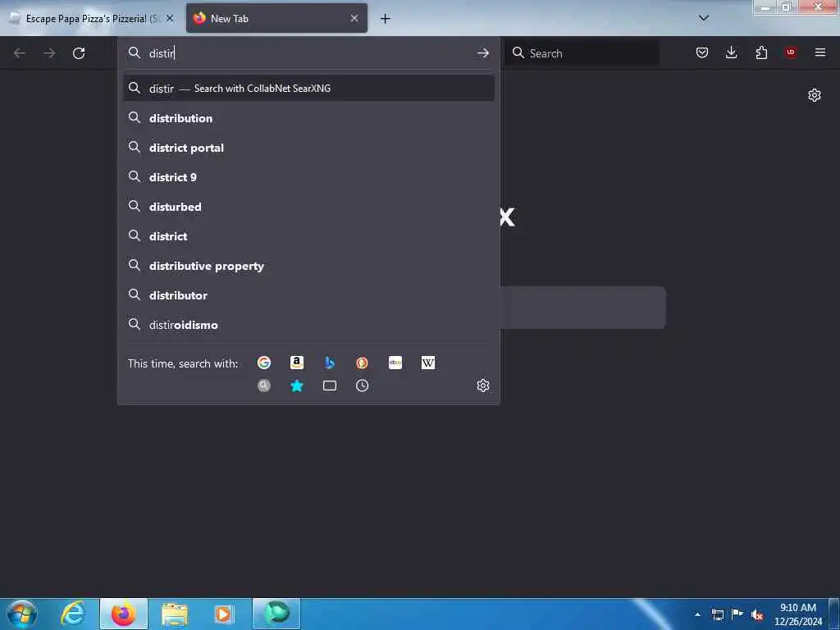The height and width of the screenshot is (630, 840).
Task: Click in the address bar text 'distir'
Action: point(162,53)
